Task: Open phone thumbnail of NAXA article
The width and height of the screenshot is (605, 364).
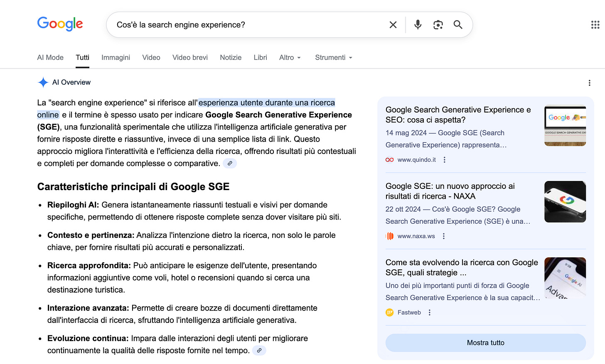Action: click(x=565, y=202)
